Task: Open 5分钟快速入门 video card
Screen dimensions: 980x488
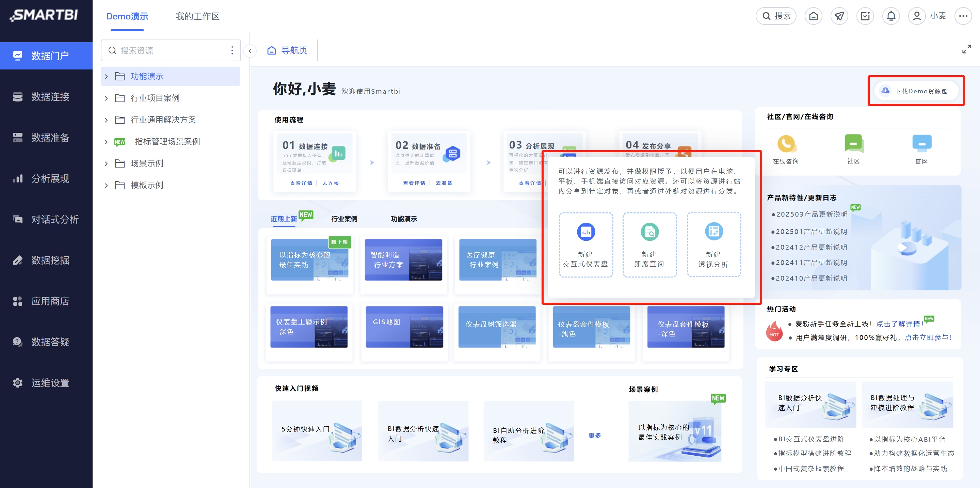Action: coord(317,431)
